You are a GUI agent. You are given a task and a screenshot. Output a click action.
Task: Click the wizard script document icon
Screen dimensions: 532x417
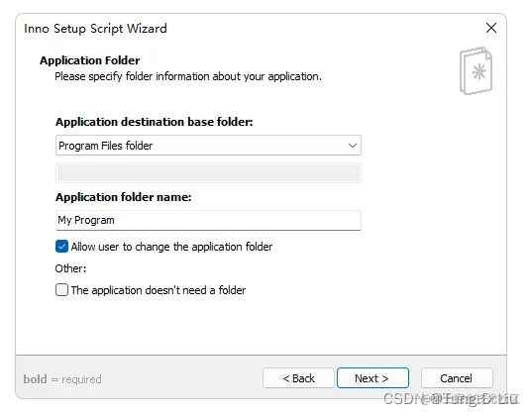[476, 70]
